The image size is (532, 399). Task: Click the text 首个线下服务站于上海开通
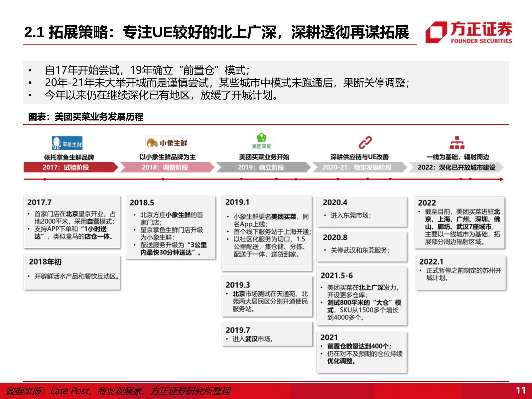(x=272, y=232)
